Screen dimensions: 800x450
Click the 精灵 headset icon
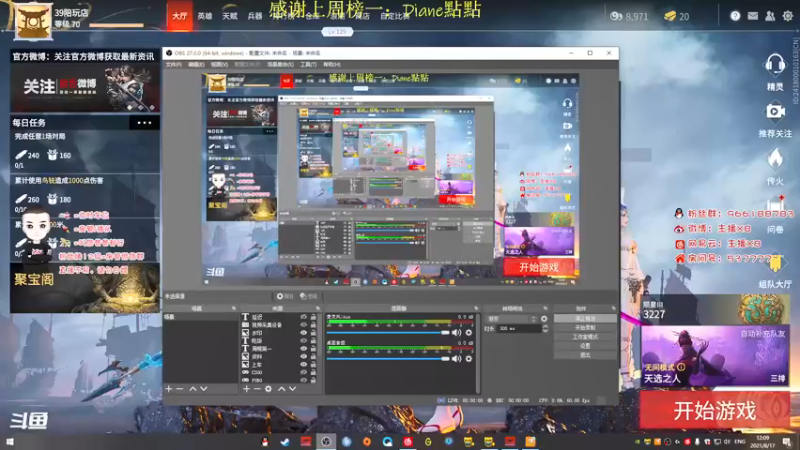(x=774, y=65)
